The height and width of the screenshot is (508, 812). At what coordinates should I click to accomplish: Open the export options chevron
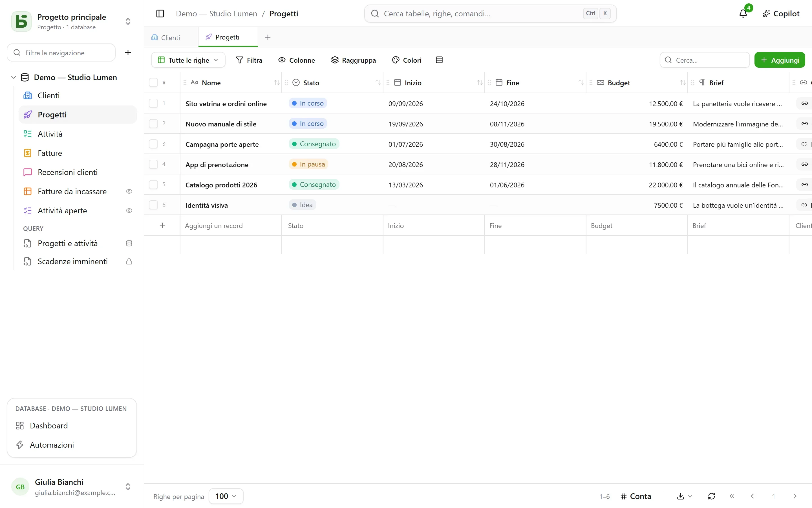pyautogui.click(x=690, y=496)
